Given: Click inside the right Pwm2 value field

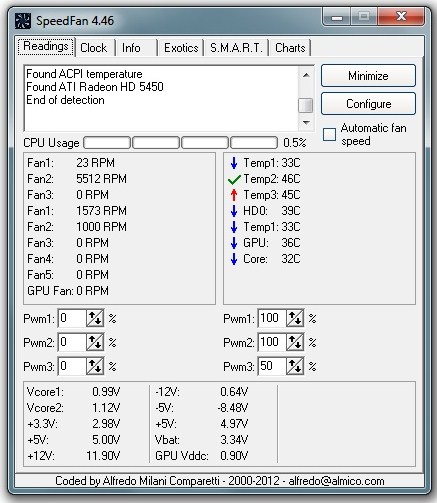Looking at the screenshot, I should (x=272, y=342).
